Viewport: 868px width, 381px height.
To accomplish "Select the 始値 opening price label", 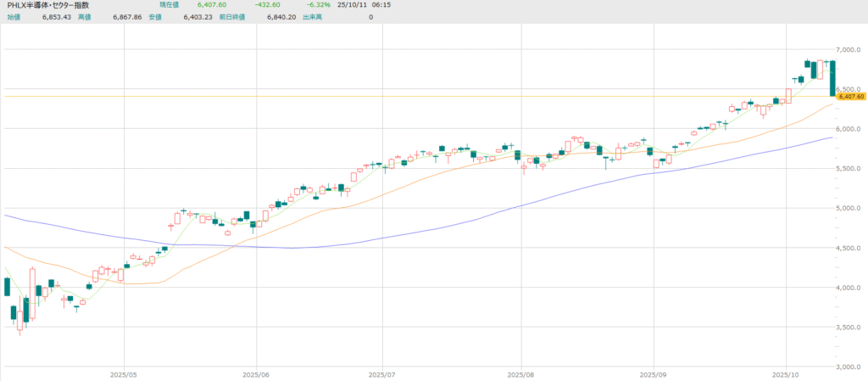I will click(x=14, y=16).
